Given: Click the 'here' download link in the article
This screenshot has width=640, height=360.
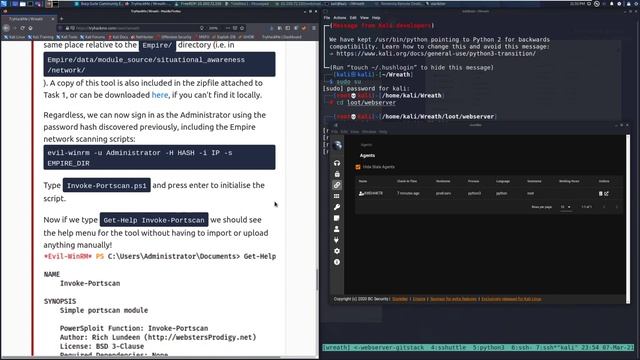Looking at the screenshot, I should coord(160,95).
